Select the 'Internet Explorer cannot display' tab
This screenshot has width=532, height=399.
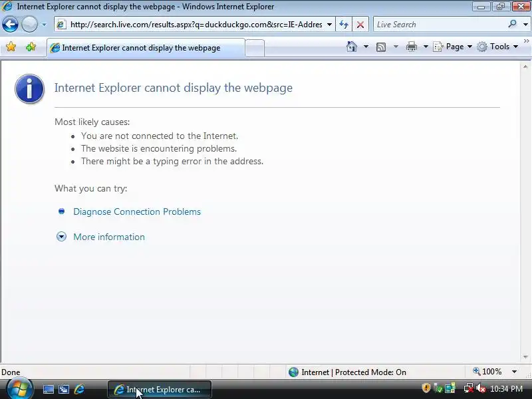[x=146, y=48]
